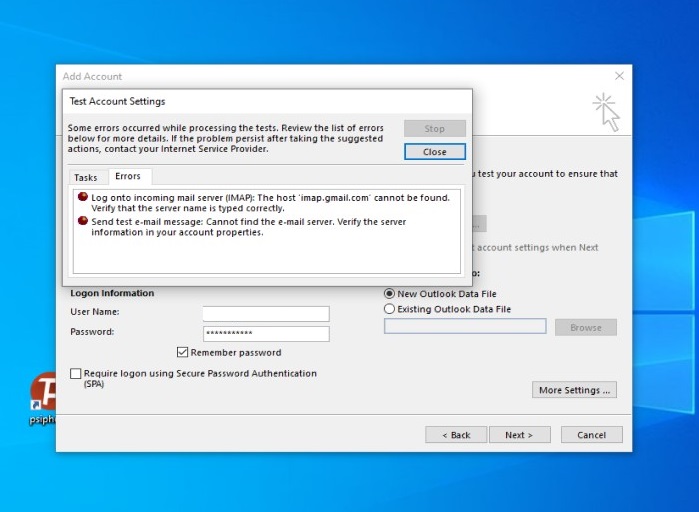Click the Close button in Test Account Settings
The width and height of the screenshot is (699, 512).
tap(435, 152)
